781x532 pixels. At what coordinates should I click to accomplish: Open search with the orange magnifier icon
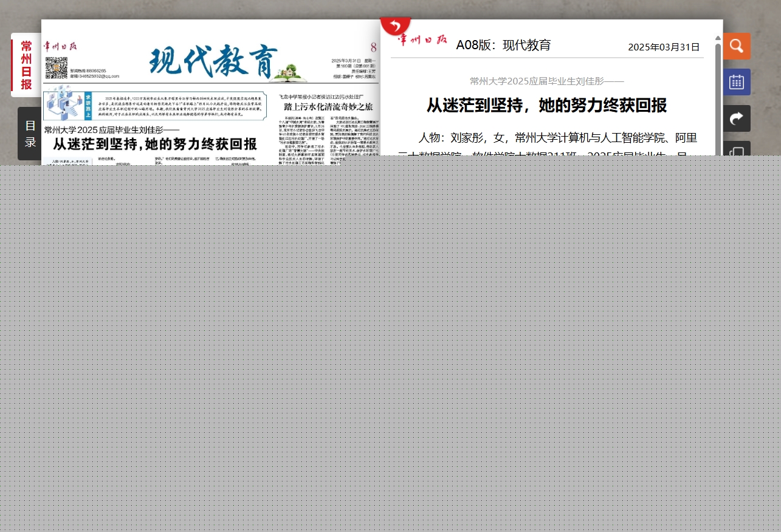[736, 46]
